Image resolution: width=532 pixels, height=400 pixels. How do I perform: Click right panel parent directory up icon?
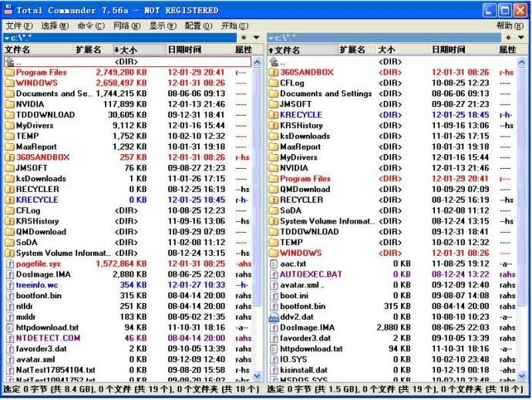coord(274,62)
